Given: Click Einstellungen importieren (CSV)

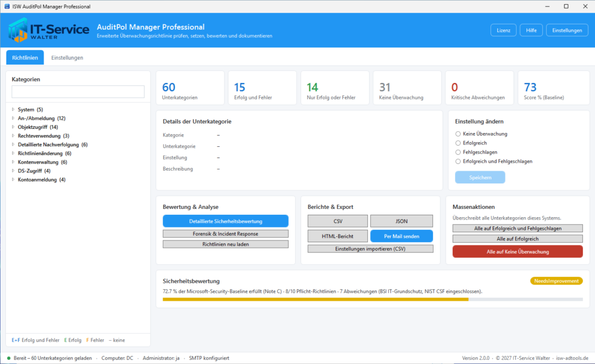Looking at the screenshot, I should coord(370,248).
